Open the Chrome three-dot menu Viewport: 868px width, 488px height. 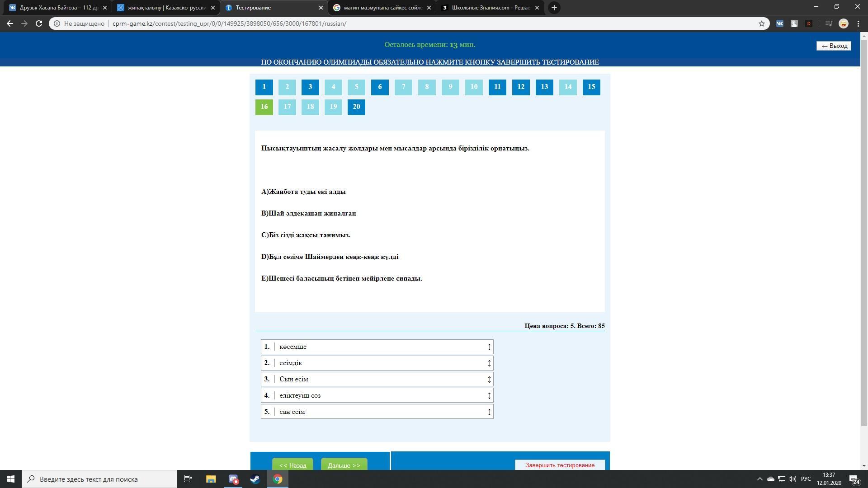(x=858, y=23)
